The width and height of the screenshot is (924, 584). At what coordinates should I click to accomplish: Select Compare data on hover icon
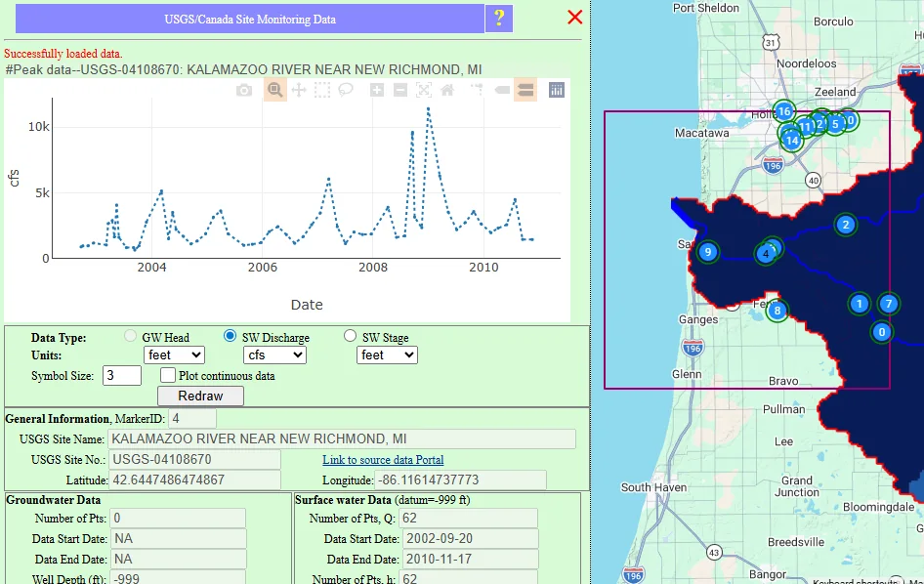(x=525, y=90)
